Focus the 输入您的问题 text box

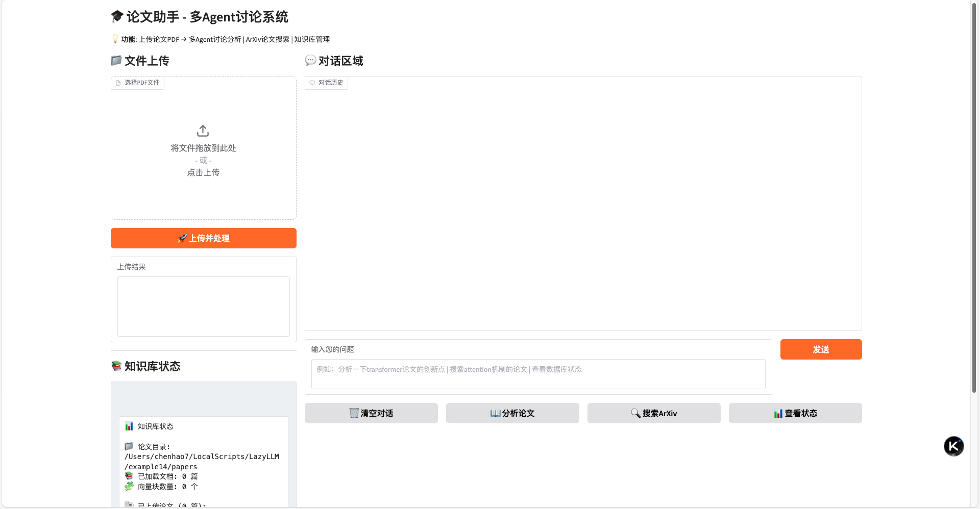click(538, 374)
